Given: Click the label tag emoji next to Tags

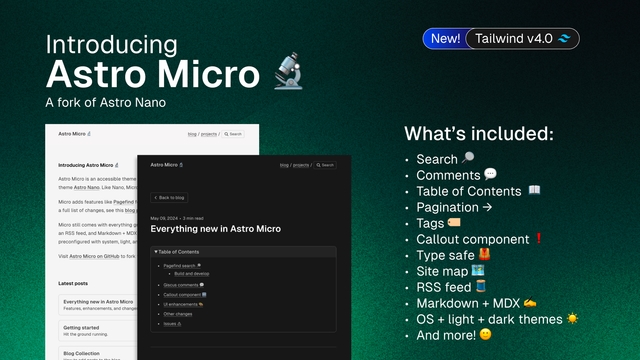Looking at the screenshot, I should (x=454, y=222).
